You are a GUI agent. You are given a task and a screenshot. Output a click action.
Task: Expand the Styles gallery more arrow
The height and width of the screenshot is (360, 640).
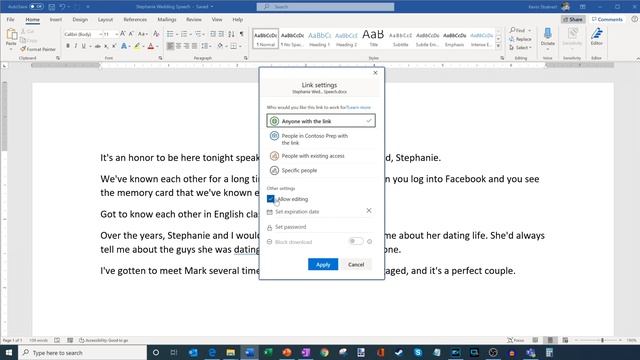pos(498,47)
